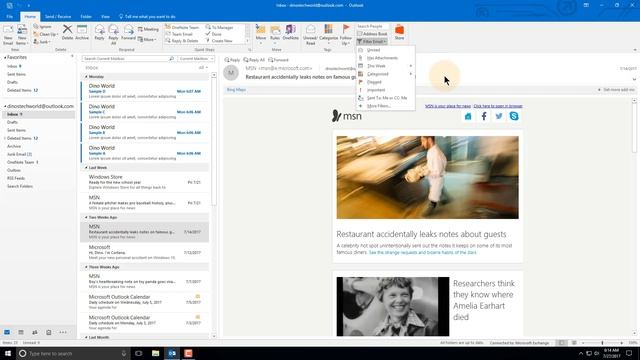Toggle Unread/Read status icon
Screen dimensions: 640x360
(x=311, y=29)
